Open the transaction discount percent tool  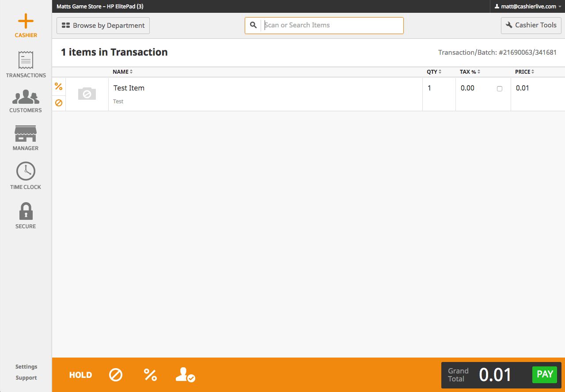[151, 375]
